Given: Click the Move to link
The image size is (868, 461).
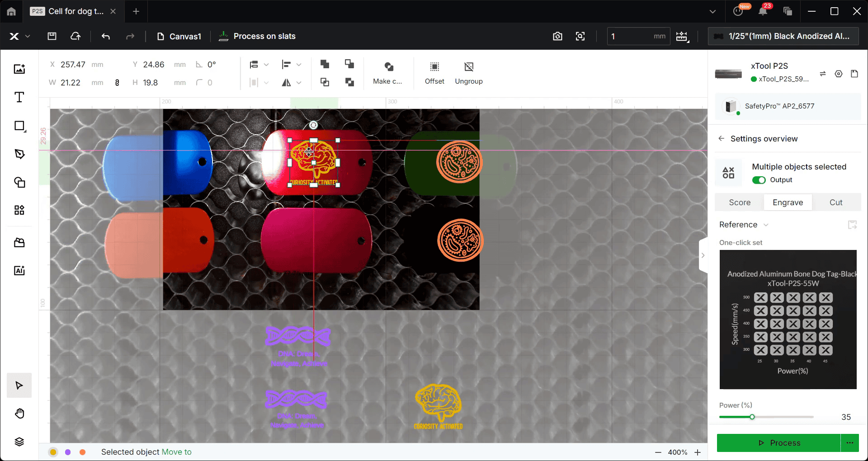Looking at the screenshot, I should click(176, 452).
